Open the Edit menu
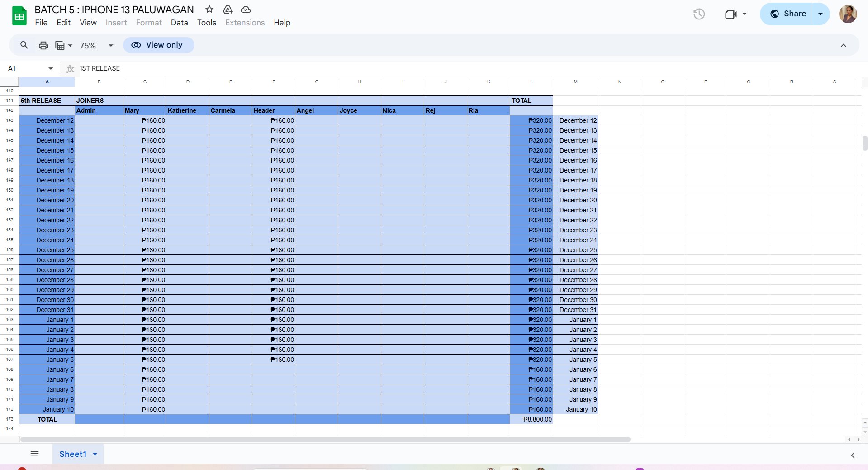 63,23
